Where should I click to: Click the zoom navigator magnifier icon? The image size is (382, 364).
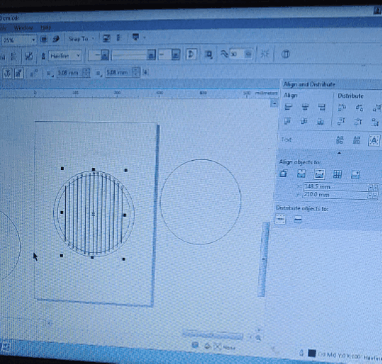(x=258, y=338)
